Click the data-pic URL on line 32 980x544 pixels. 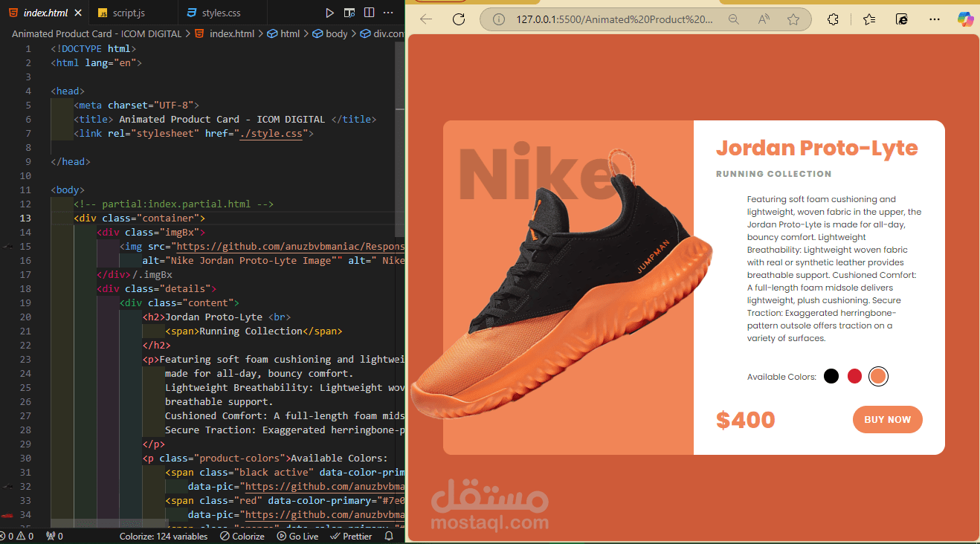coord(325,487)
